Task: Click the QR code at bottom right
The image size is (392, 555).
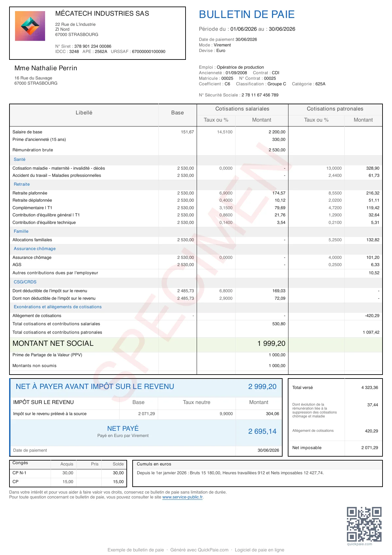Action: tap(364, 524)
